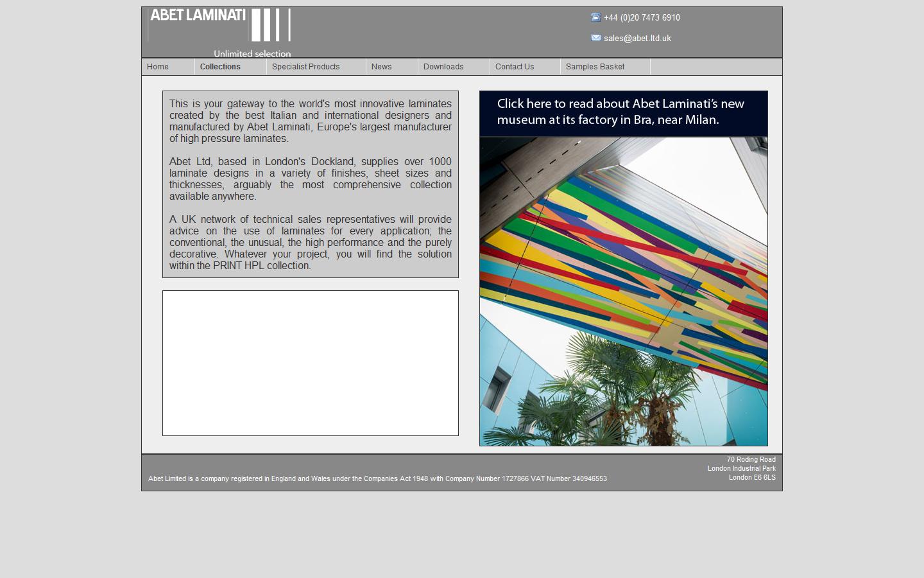Navigate to the News section
Screen dimensions: 924x578
tap(382, 67)
